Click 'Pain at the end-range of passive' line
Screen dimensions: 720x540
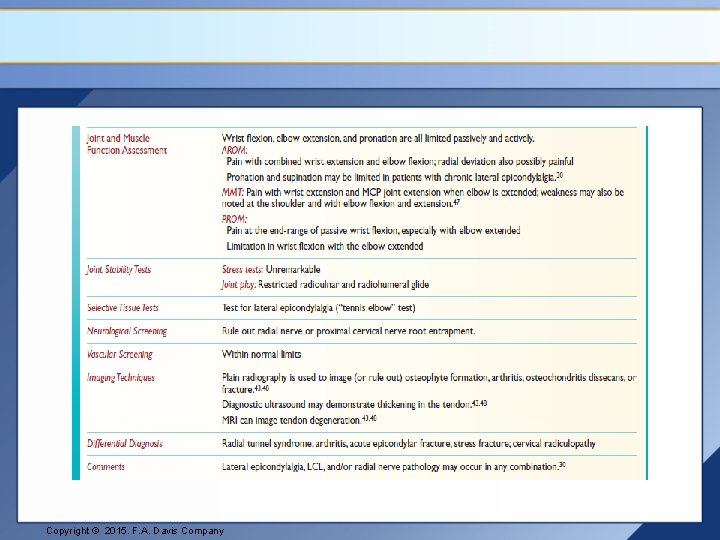(x=373, y=231)
